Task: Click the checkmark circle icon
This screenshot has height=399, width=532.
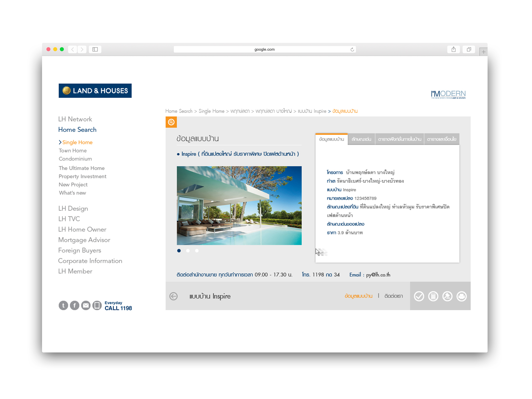Action: 419,296
